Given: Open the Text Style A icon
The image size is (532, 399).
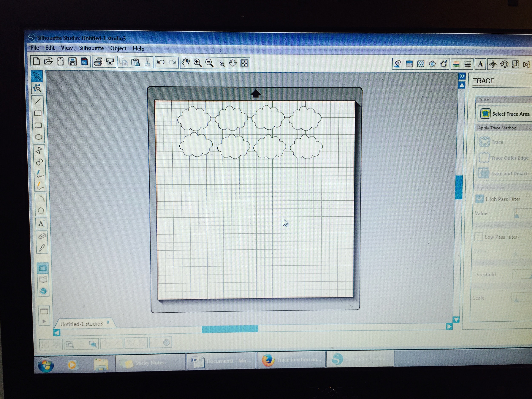Looking at the screenshot, I should pos(481,64).
